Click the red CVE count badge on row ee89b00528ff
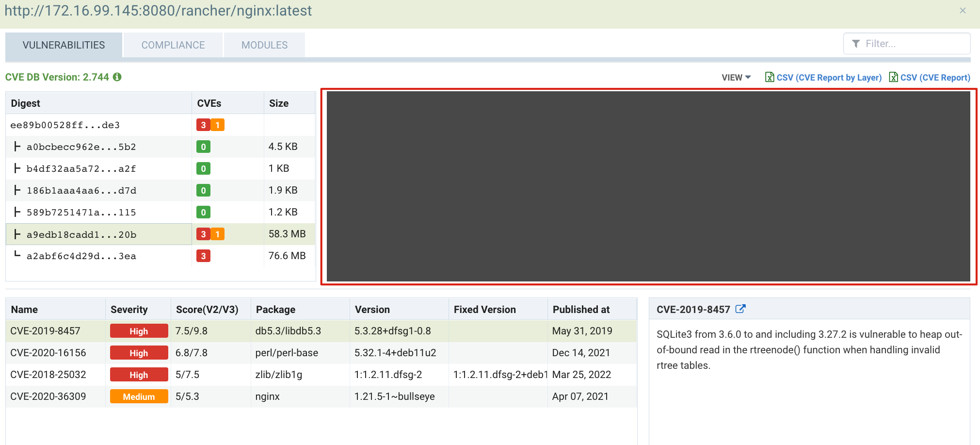 pyautogui.click(x=203, y=125)
